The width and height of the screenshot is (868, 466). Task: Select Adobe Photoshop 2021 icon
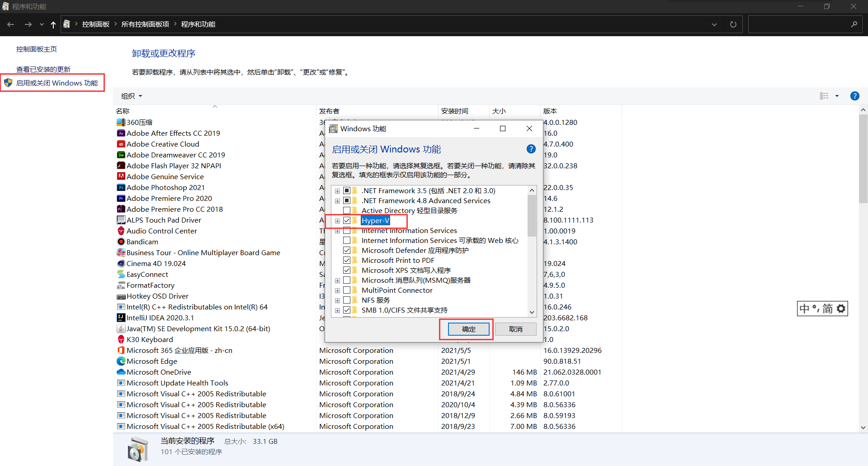pyautogui.click(x=121, y=187)
